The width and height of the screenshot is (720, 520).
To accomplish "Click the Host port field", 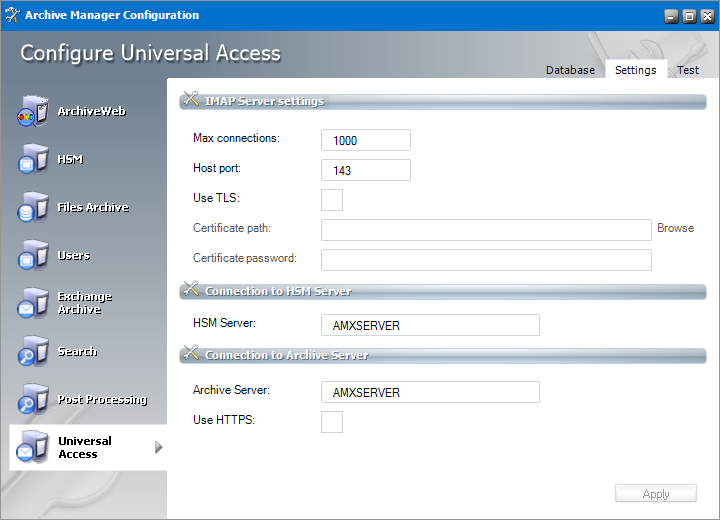I will pos(366,171).
